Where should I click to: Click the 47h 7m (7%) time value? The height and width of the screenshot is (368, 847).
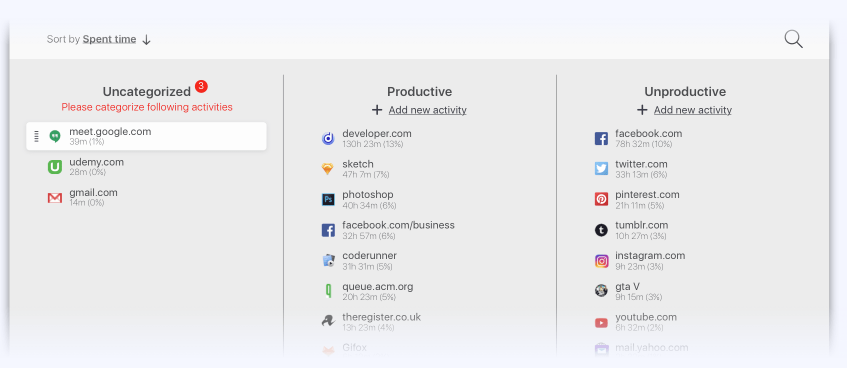[366, 175]
